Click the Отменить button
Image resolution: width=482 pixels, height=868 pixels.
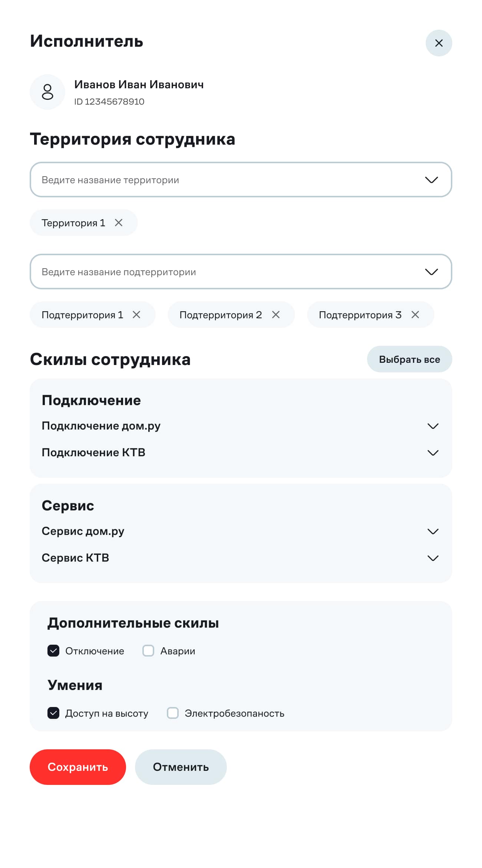(181, 767)
